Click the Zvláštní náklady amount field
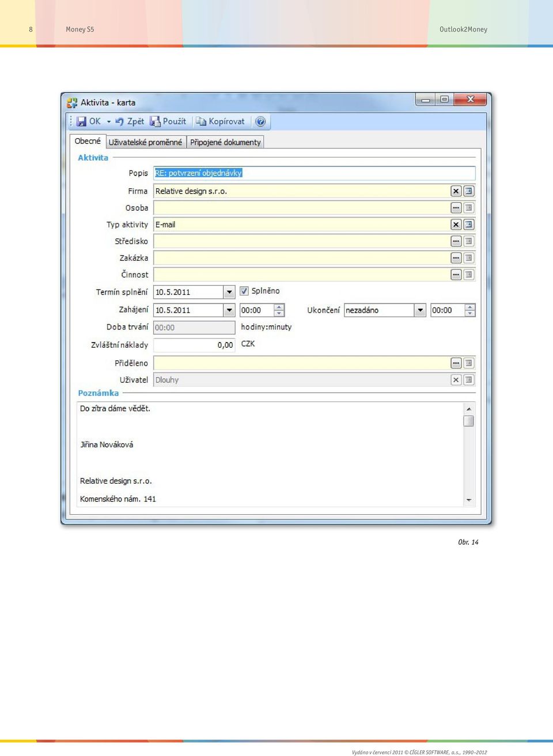This screenshot has width=553, height=756. 194,345
